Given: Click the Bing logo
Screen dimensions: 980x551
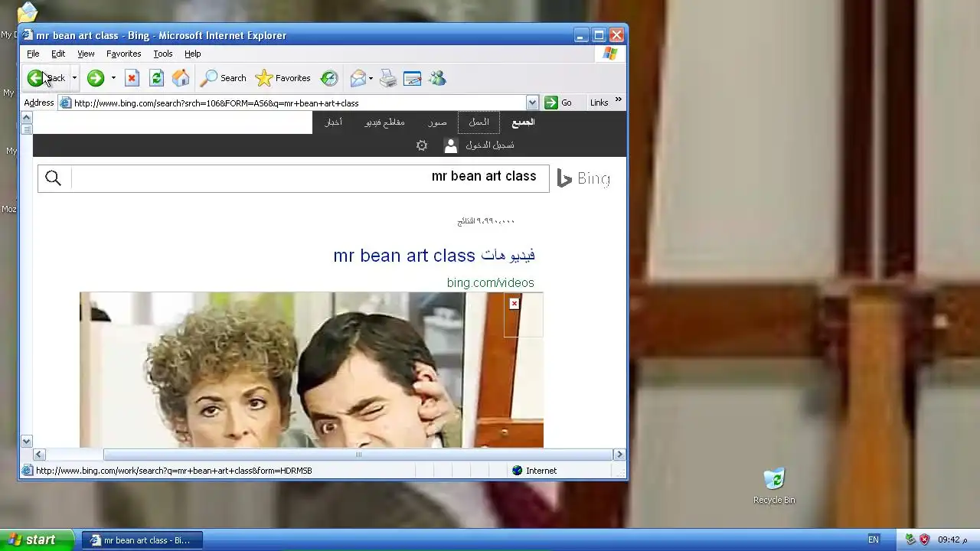Looking at the screenshot, I should 583,178.
